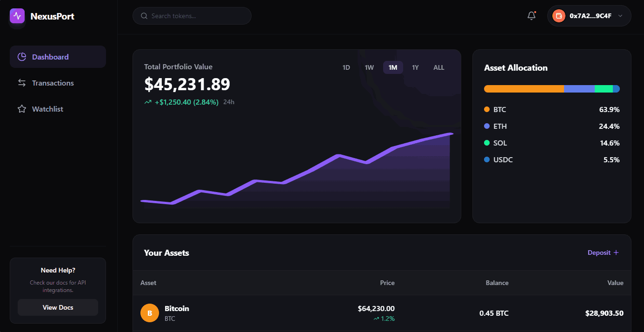Click the $28,903.50 value cell
The height and width of the screenshot is (332, 644).
coord(604,313)
